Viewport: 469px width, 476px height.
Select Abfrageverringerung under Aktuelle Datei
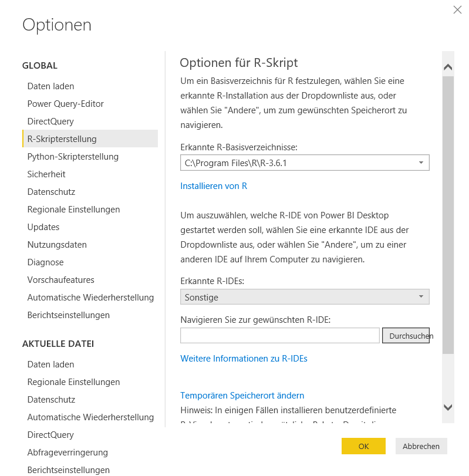pyautogui.click(x=68, y=453)
